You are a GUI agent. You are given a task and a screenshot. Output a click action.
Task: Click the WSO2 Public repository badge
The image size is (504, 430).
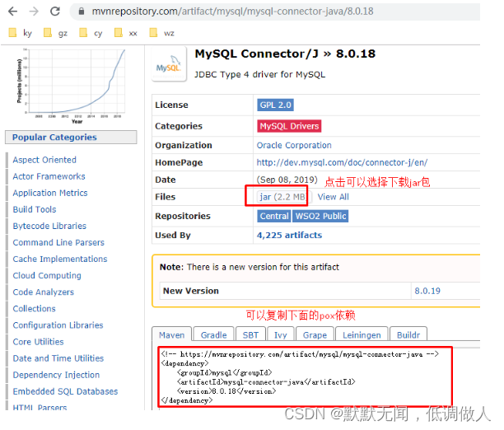[320, 216]
